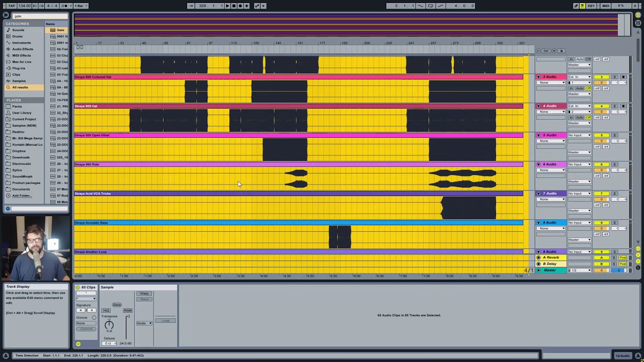
Task: Open the Beats warp mode dropdown
Action: tap(144, 323)
